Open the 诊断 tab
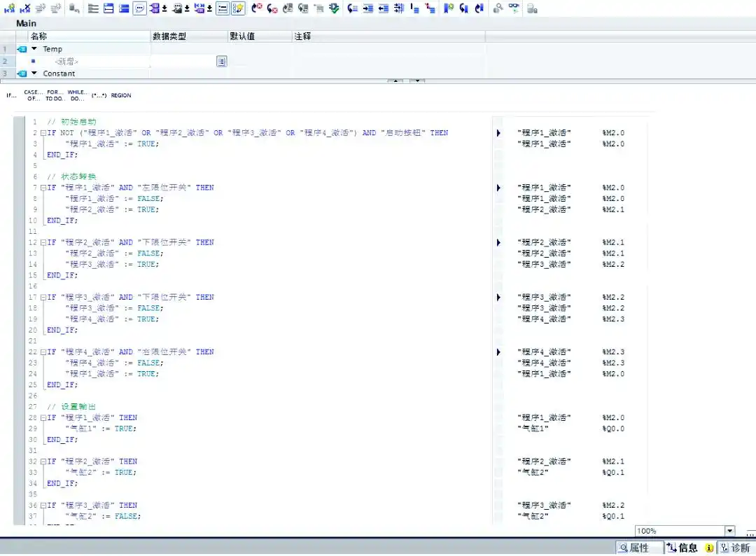 (x=735, y=548)
